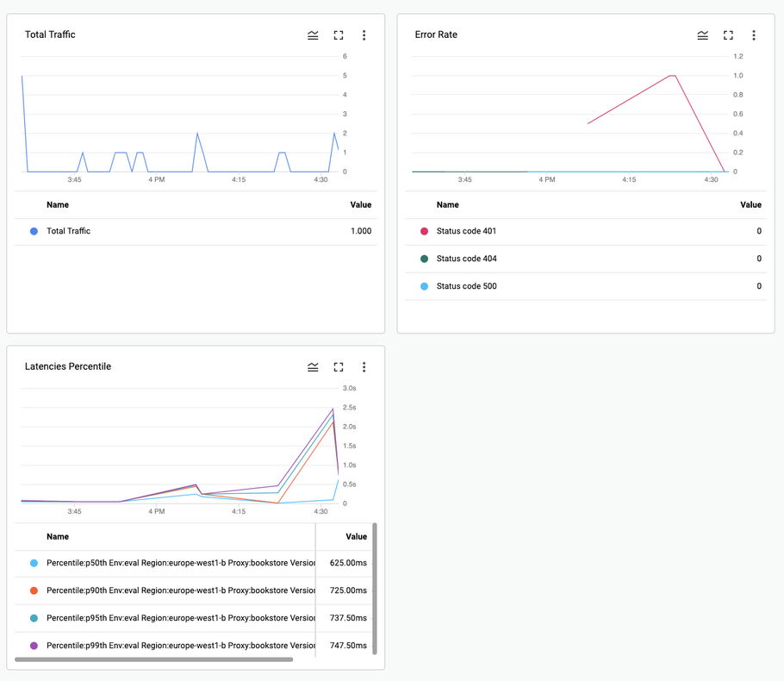The width and height of the screenshot is (784, 681).
Task: View Error Rate chart in full screen
Action: point(728,35)
